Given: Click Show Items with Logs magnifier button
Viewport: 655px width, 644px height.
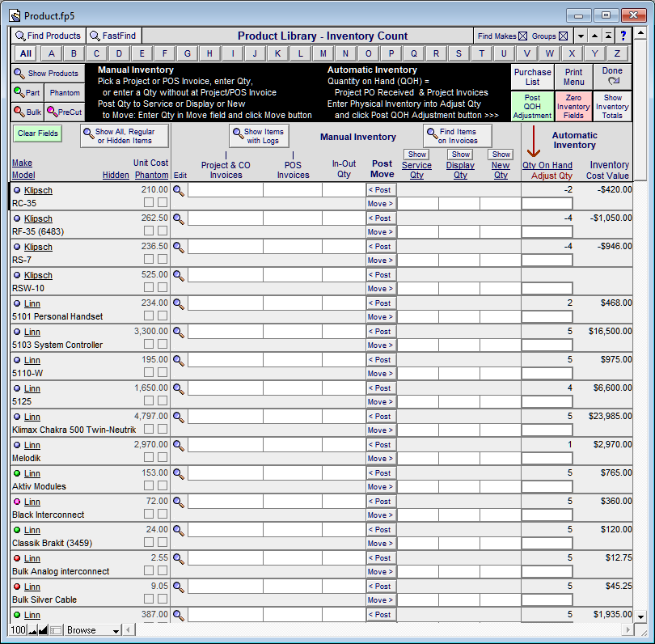Looking at the screenshot, I should coord(259,136).
